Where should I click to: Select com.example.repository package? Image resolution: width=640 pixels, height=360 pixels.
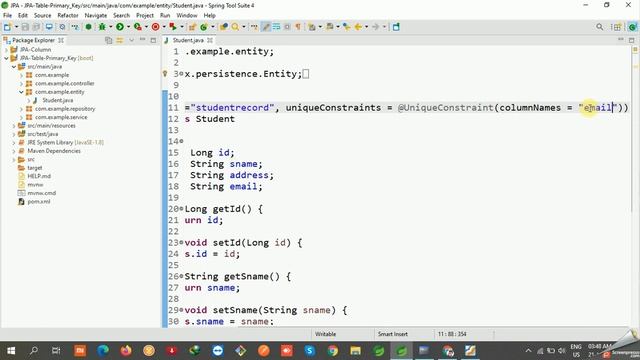(x=65, y=109)
